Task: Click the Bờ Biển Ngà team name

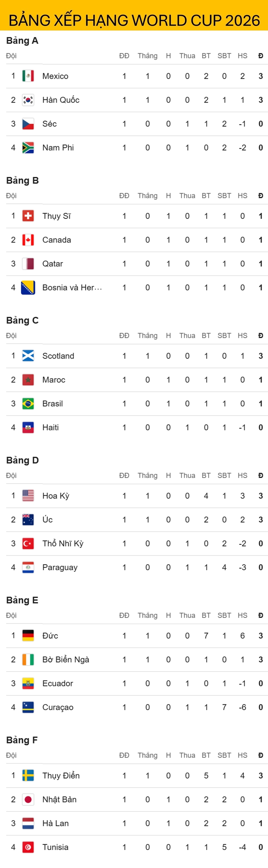Action: point(66,659)
